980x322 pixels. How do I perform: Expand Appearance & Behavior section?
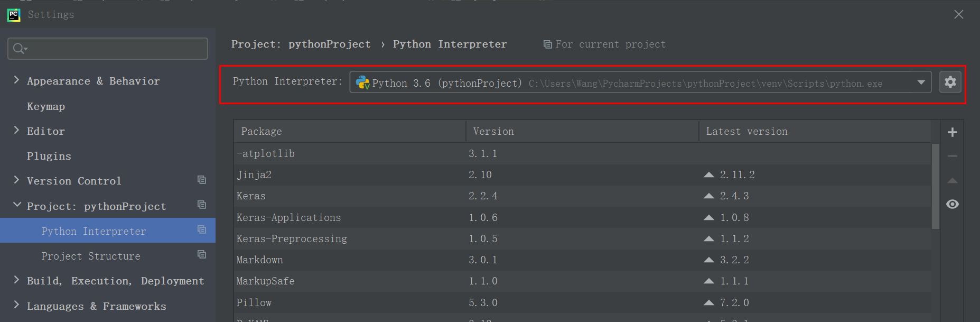(x=16, y=80)
